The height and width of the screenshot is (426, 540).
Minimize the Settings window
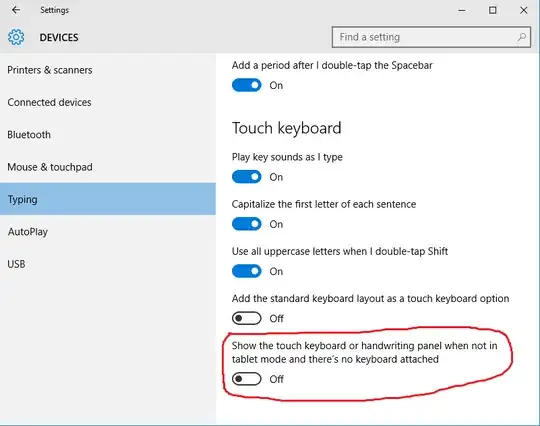tap(462, 10)
